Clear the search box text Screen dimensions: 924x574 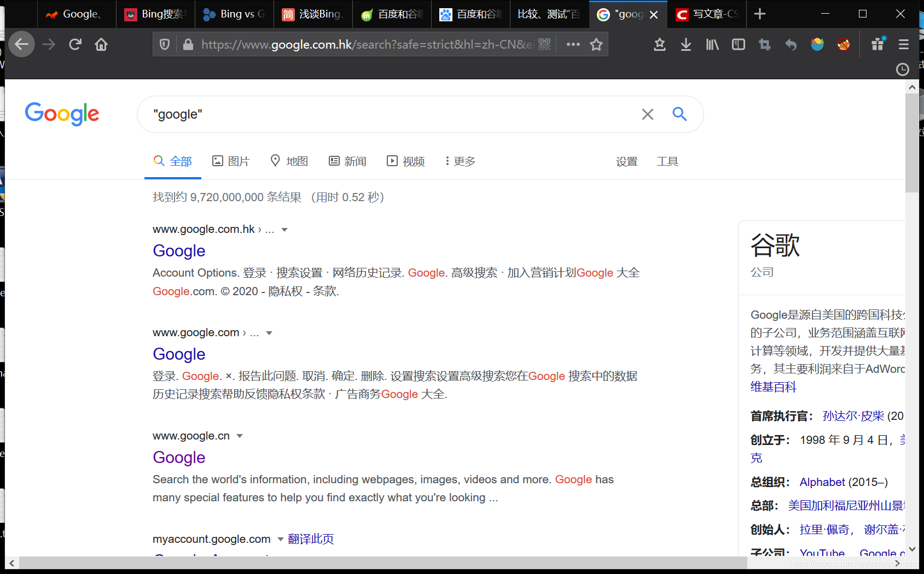[x=648, y=114]
